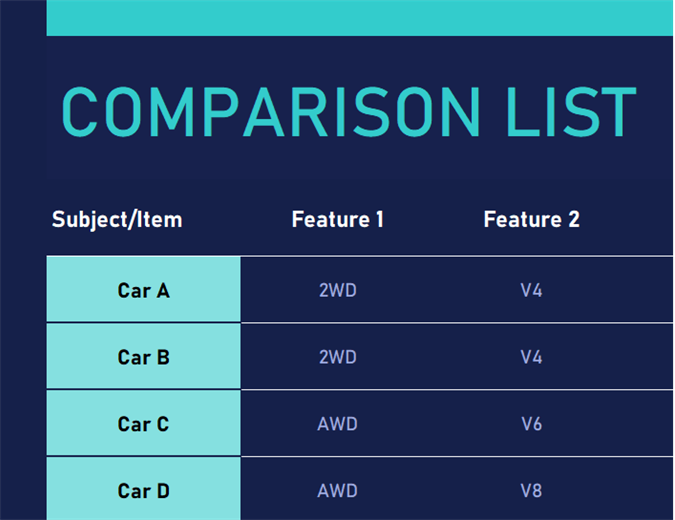Image resolution: width=675 pixels, height=520 pixels.
Task: Select the 2WD value for Car A
Action: tap(337, 291)
